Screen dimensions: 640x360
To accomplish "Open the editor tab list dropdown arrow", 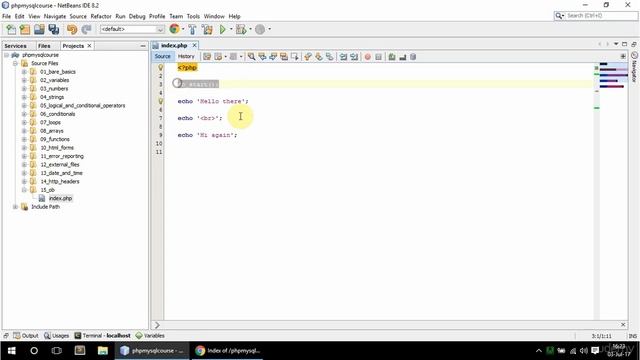I will [616, 44].
